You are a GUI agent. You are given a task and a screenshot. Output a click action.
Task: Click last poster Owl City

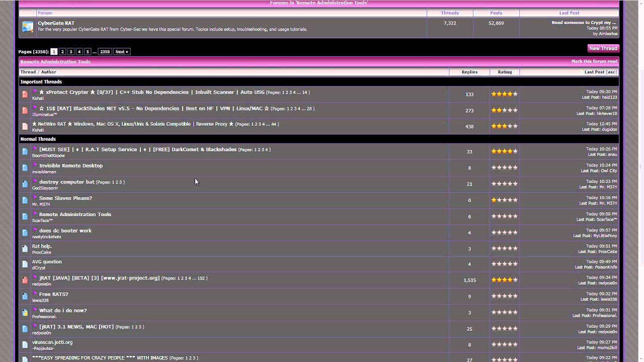pos(609,170)
